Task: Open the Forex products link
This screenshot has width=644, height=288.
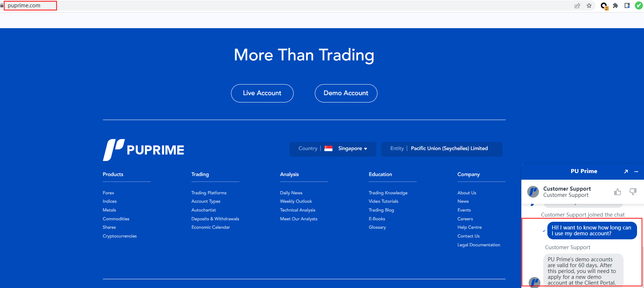Action: pos(108,193)
